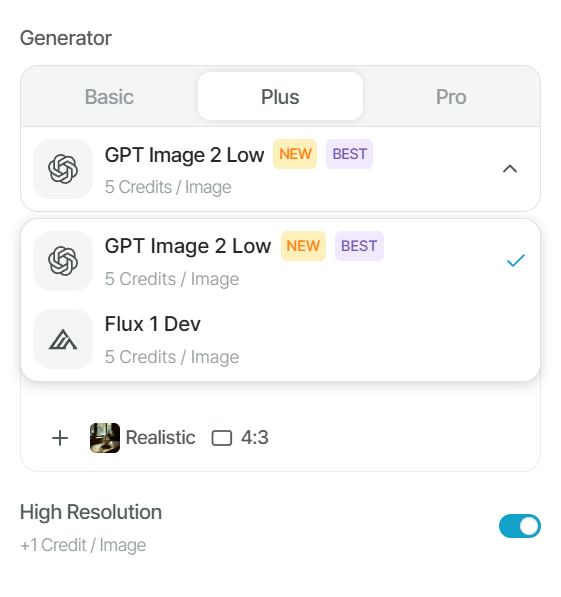This screenshot has height=597, width=561.
Task: Choose Flux 1 Dev from model list
Action: (x=280, y=339)
